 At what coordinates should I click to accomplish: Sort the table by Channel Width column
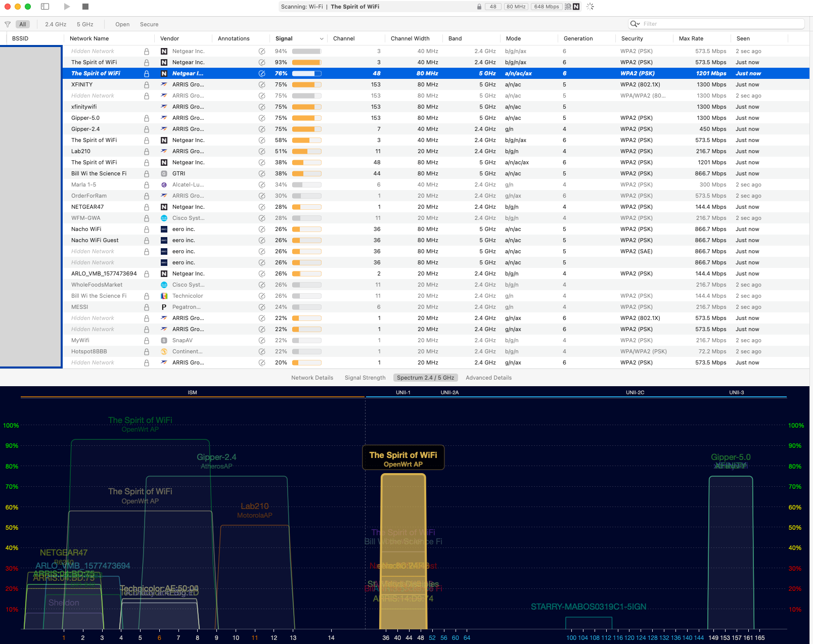(410, 38)
